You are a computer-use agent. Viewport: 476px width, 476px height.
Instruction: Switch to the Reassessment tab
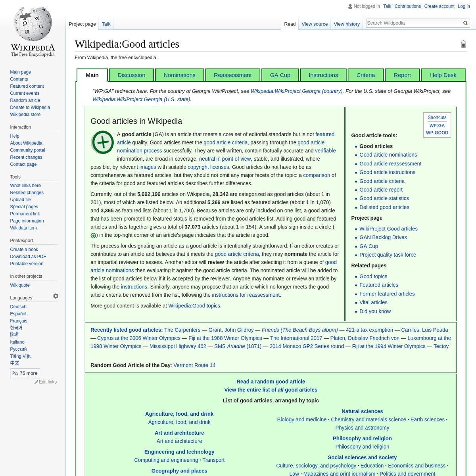pyautogui.click(x=233, y=75)
